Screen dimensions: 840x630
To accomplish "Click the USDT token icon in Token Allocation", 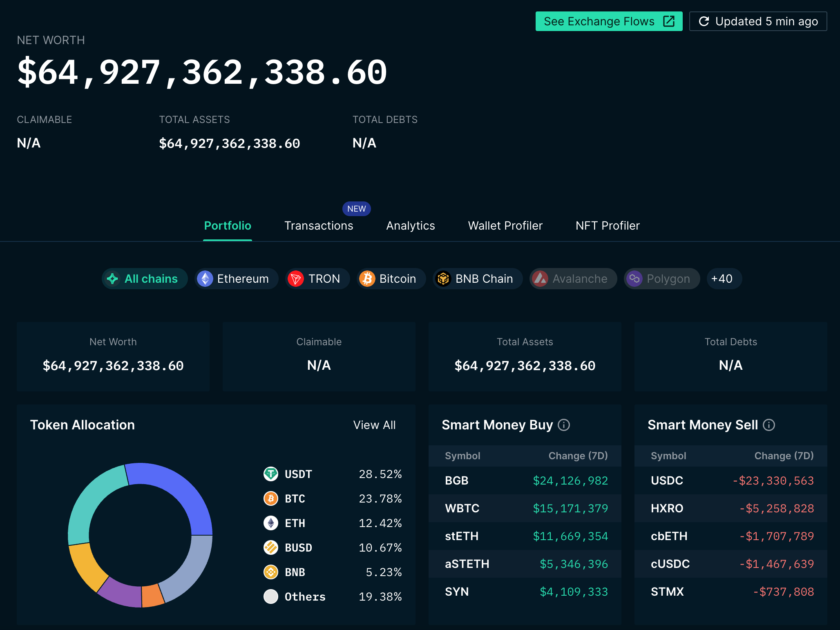I will tap(271, 474).
